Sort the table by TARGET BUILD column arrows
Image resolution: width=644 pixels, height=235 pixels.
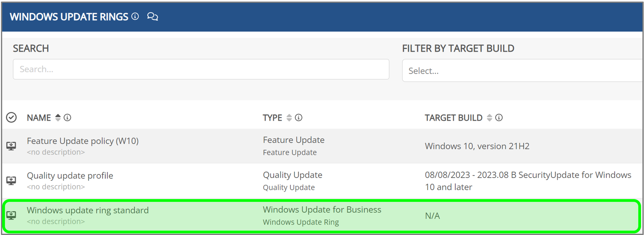tap(489, 117)
